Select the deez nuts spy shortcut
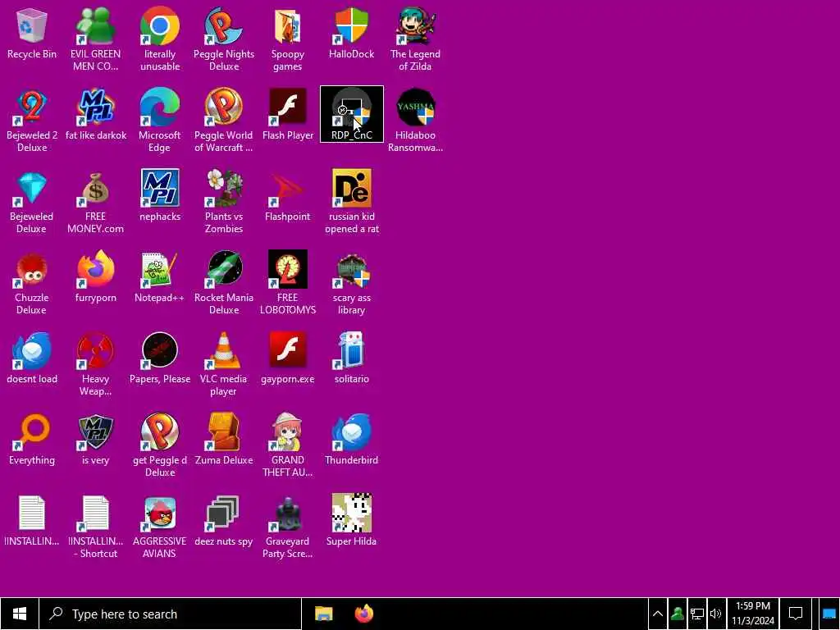The image size is (840, 630). (224, 522)
